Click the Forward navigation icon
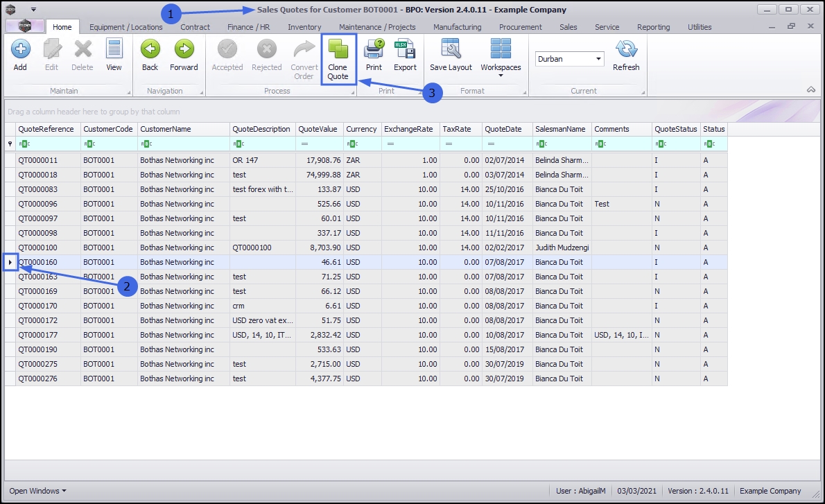The width and height of the screenshot is (825, 504). tap(184, 55)
